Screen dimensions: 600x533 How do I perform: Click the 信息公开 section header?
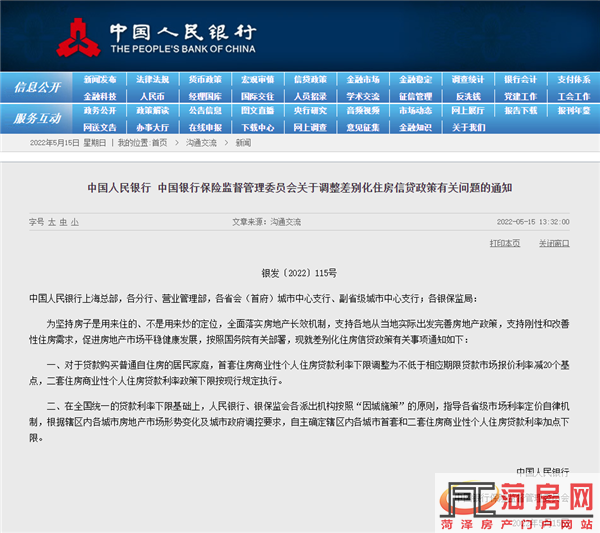click(x=37, y=88)
